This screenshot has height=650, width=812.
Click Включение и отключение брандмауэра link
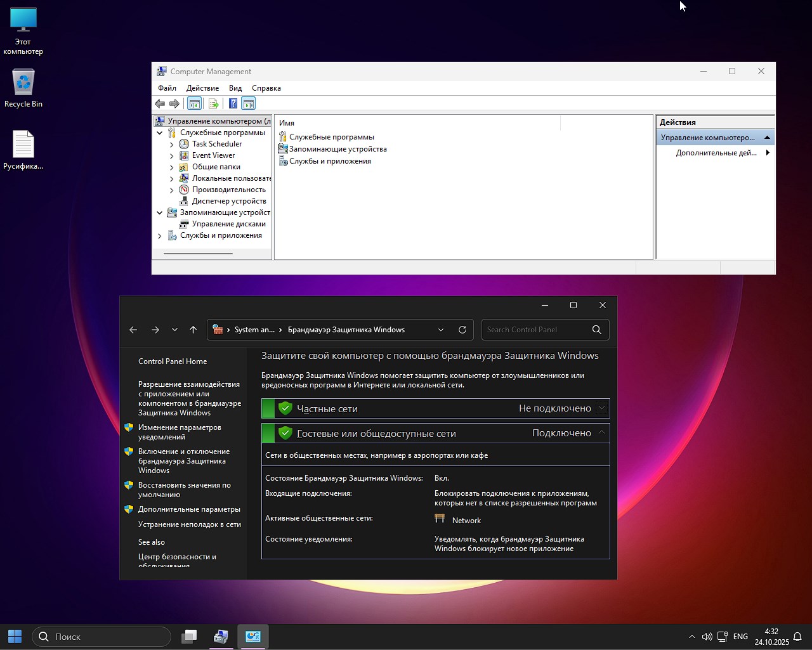click(183, 461)
